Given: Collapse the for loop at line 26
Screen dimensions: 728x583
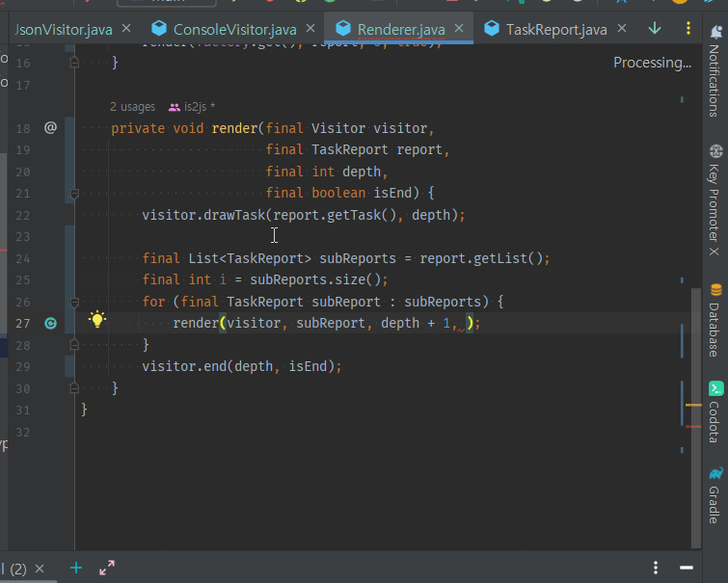Looking at the screenshot, I should (x=74, y=303).
